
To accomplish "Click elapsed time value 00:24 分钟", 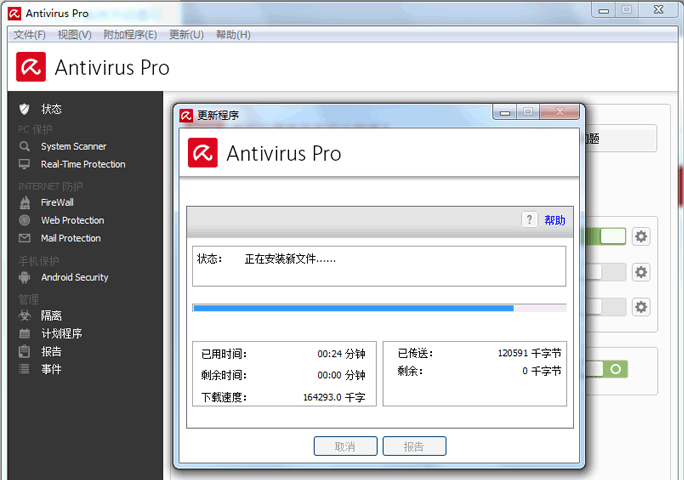I will coord(341,353).
